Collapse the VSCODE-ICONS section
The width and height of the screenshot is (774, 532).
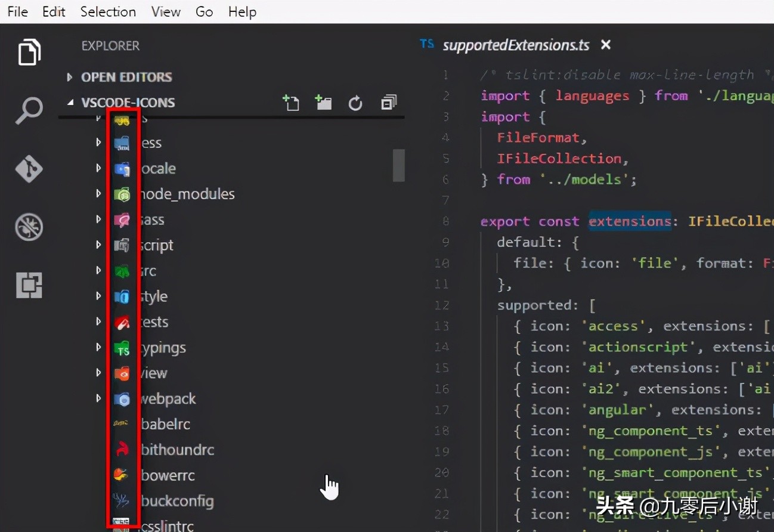(x=70, y=103)
